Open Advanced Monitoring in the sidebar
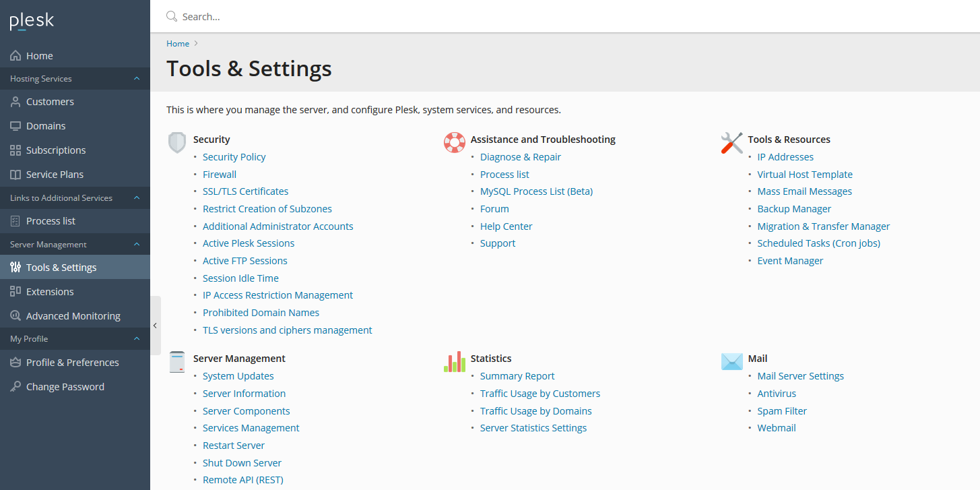The height and width of the screenshot is (490, 980). click(x=75, y=316)
